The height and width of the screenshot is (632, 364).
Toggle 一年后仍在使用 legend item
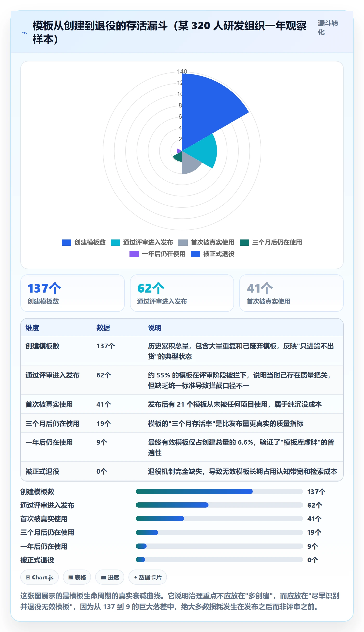[x=157, y=254]
